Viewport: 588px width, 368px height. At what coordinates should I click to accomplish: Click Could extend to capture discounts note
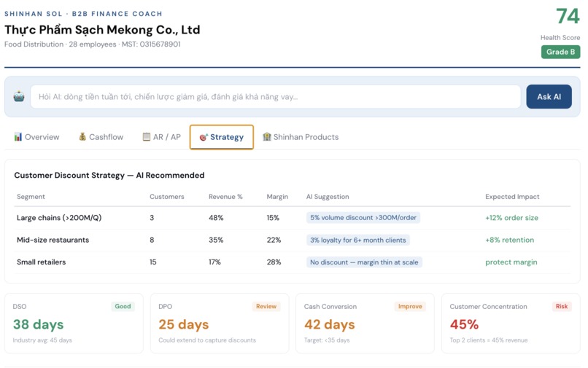point(207,340)
